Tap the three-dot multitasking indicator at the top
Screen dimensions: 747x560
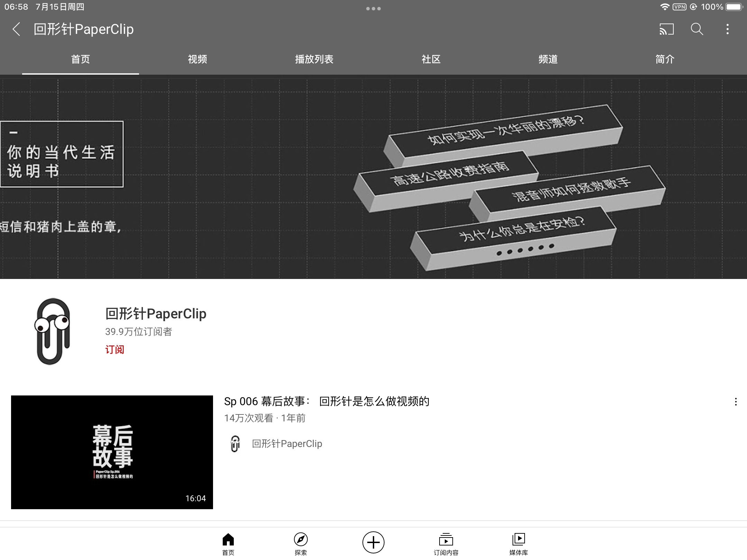[373, 9]
